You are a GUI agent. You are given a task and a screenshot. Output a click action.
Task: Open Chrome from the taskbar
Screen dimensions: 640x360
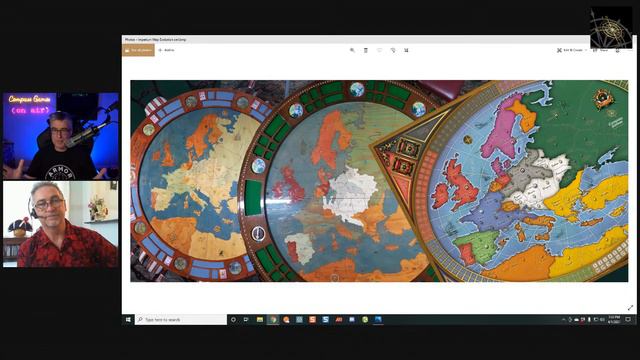pos(273,320)
